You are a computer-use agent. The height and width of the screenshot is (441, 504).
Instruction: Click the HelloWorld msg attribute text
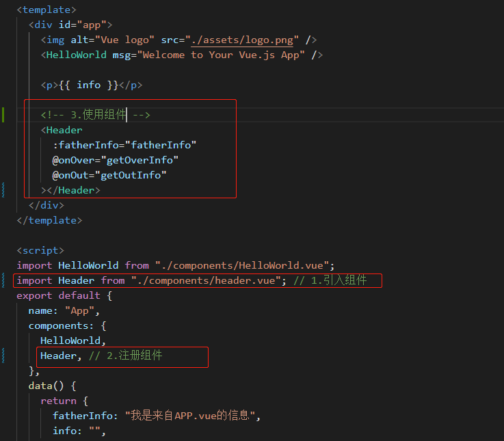click(209, 55)
